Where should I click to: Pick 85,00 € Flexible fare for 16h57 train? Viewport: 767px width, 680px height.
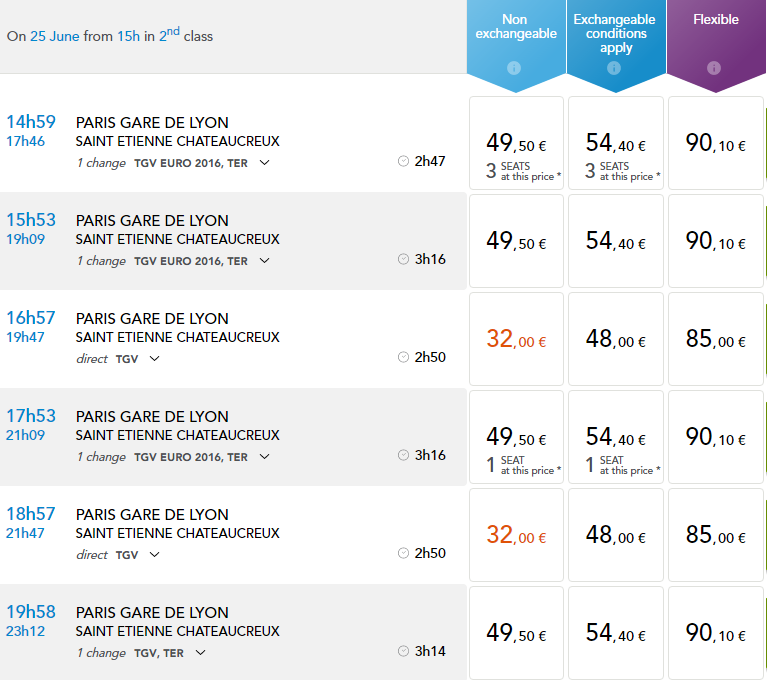tap(715, 340)
